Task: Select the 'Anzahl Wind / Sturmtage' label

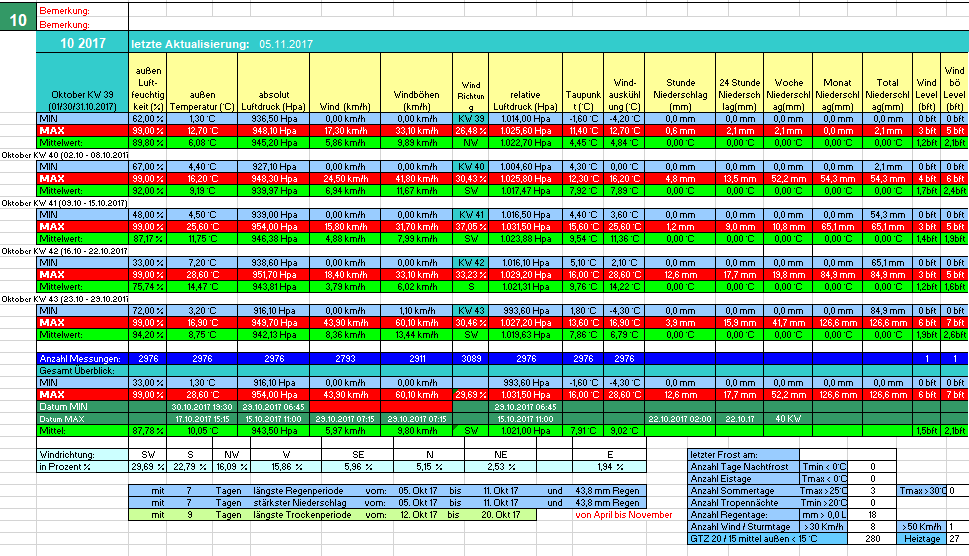Action: [x=743, y=527]
